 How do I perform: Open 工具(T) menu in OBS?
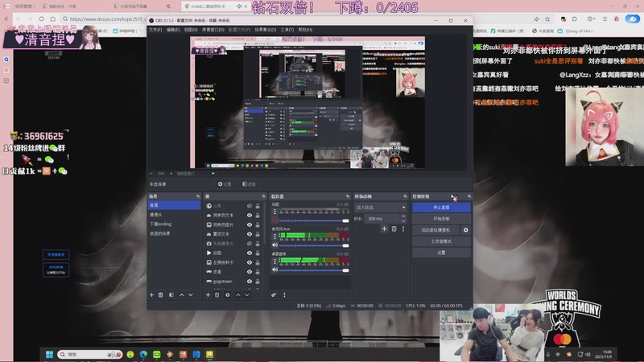pos(287,30)
